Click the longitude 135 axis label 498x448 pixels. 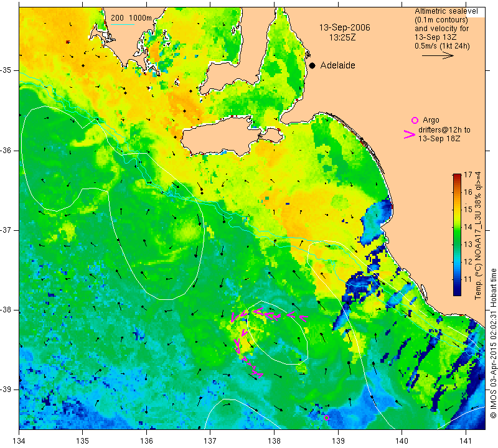point(83,441)
